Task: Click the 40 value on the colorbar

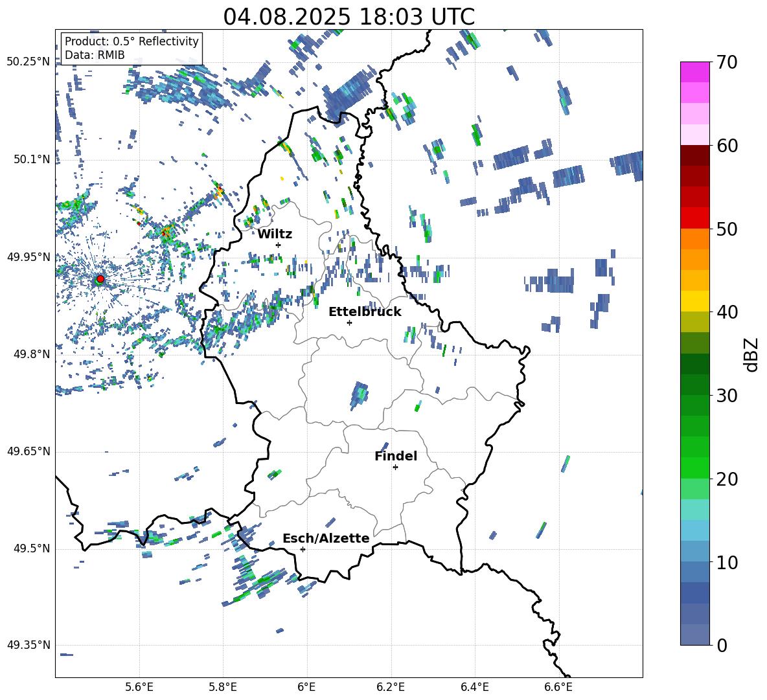Action: [727, 312]
